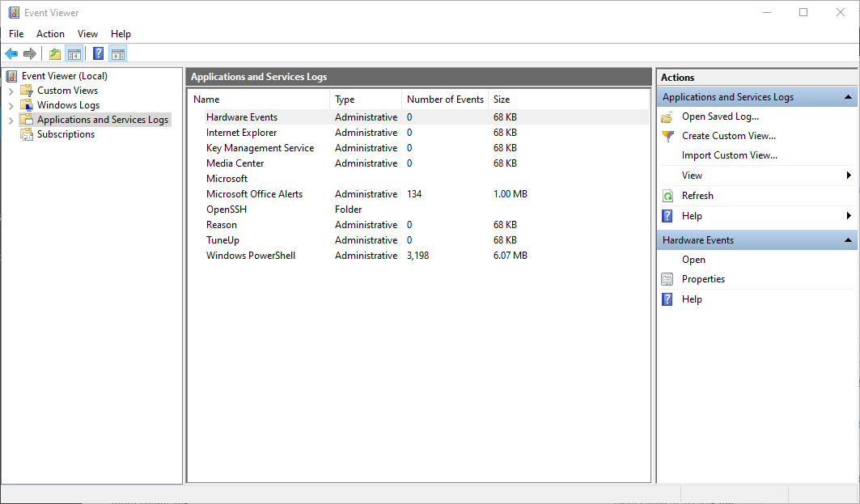This screenshot has width=860, height=504.
Task: Select Windows Logs in the console tree
Action: (x=69, y=105)
